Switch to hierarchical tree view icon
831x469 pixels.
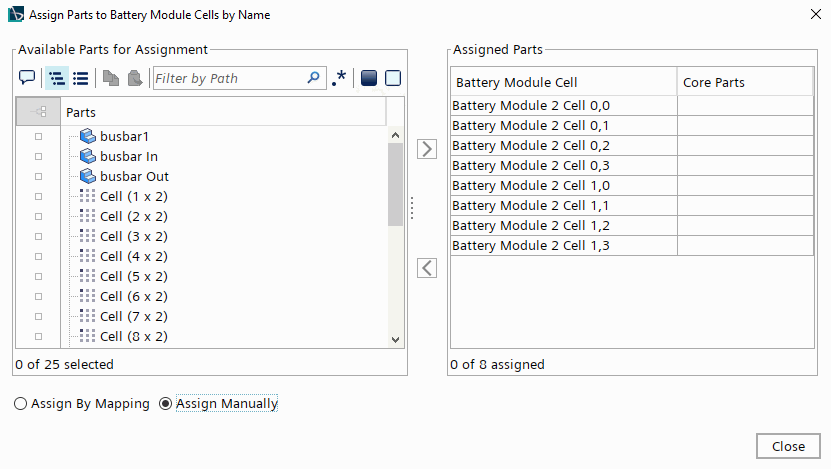56,78
